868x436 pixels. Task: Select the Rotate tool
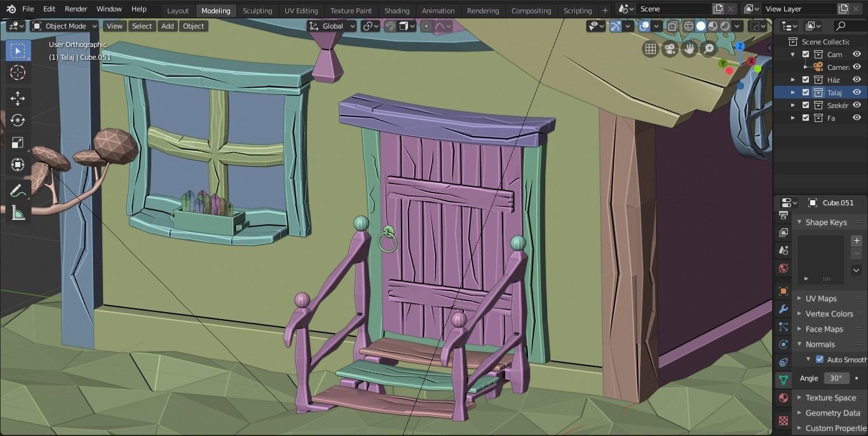pyautogui.click(x=18, y=120)
